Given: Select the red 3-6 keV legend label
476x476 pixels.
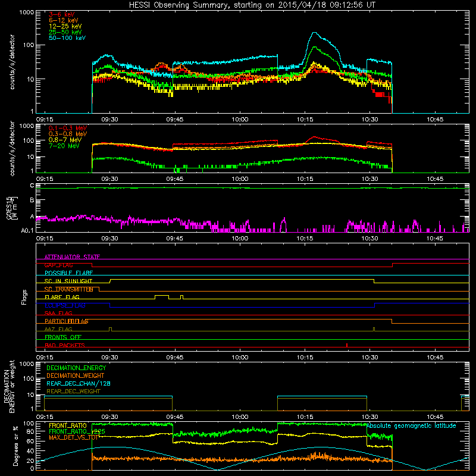Looking at the screenshot, I should (x=62, y=14).
